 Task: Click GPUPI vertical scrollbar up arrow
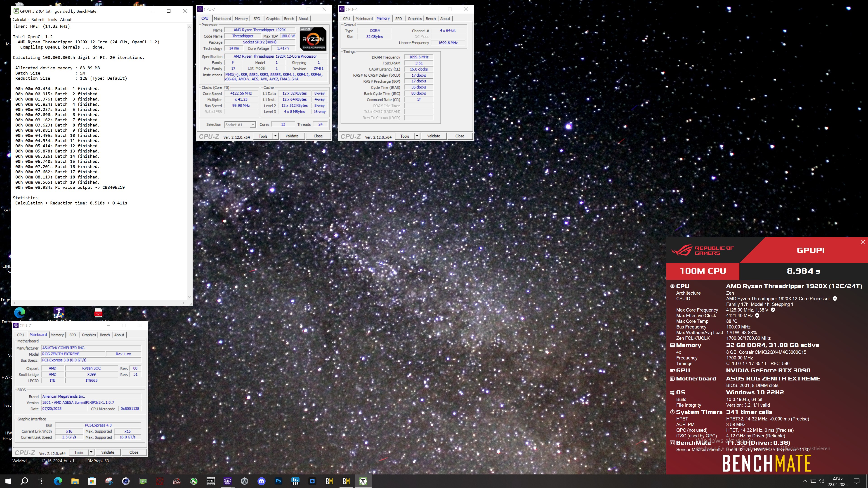click(x=189, y=27)
